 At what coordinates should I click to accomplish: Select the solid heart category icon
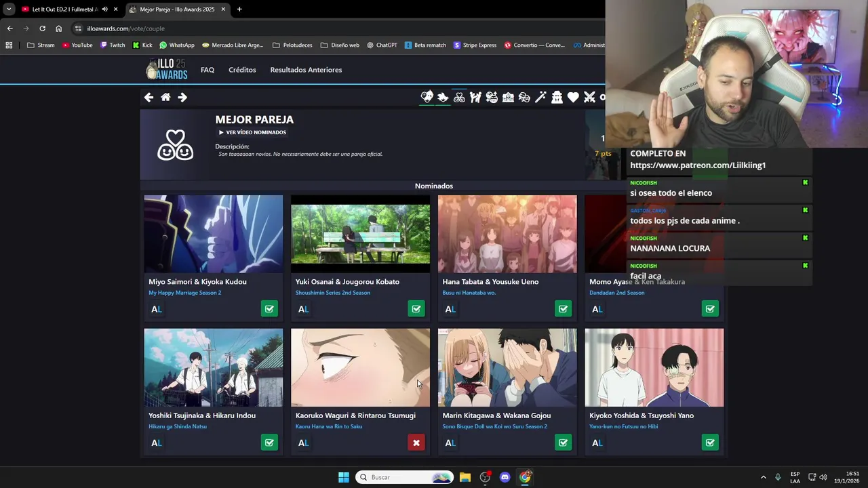pyautogui.click(x=573, y=98)
